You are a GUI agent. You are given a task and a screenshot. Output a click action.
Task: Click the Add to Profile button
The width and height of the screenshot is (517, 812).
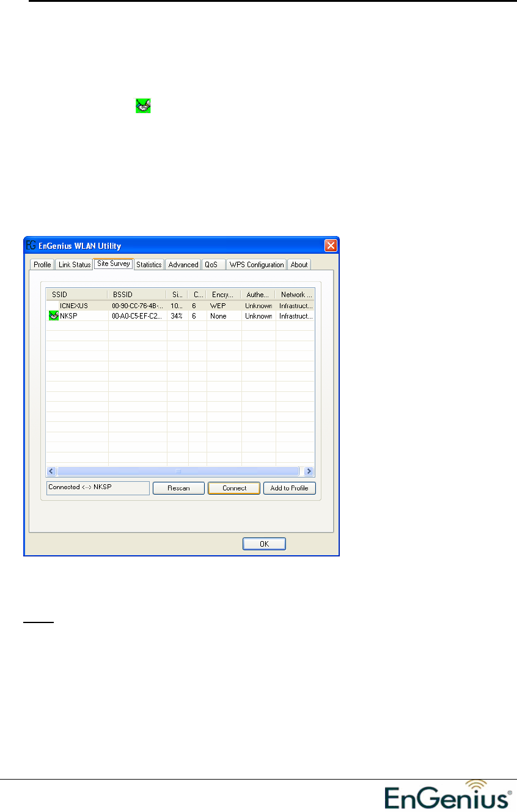click(x=290, y=488)
